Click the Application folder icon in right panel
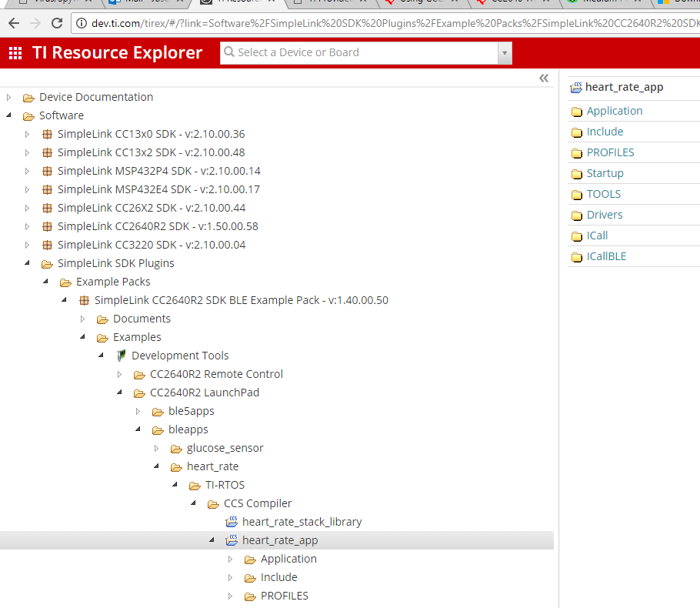This screenshot has height=608, width=700. pyautogui.click(x=577, y=112)
